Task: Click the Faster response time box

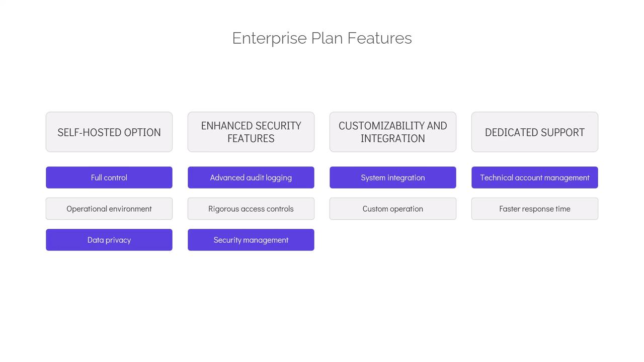Action: 535,209
